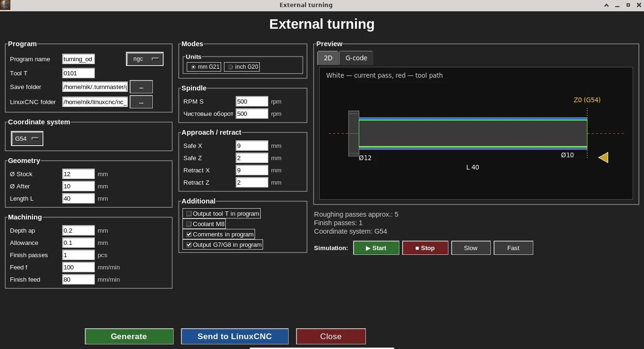
Task: Click the Ø10 finished diameter label
Action: point(567,155)
